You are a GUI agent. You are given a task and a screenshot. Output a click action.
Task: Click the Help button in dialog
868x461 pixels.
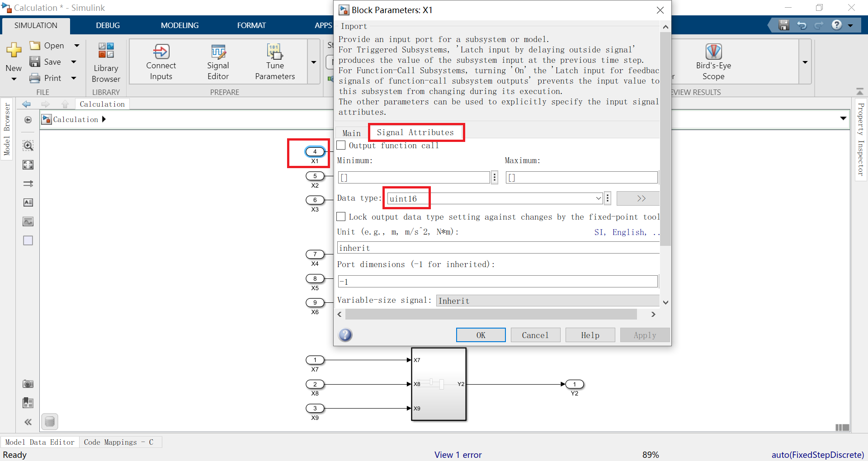click(590, 335)
